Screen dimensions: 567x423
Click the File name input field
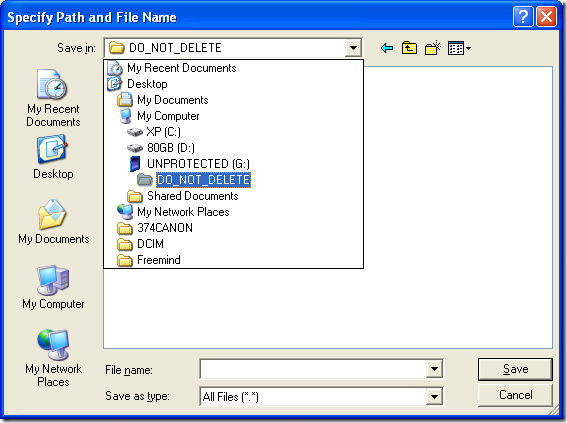[314, 369]
